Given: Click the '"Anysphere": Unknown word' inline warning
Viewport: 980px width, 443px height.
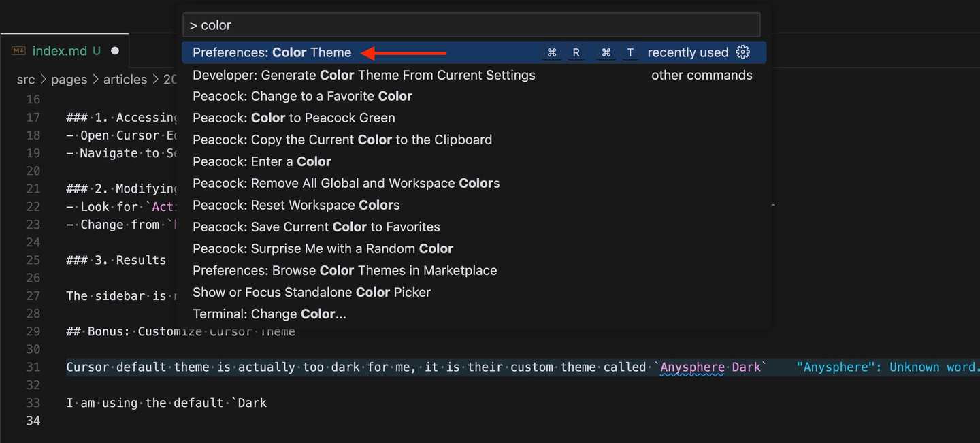Looking at the screenshot, I should 888,367.
